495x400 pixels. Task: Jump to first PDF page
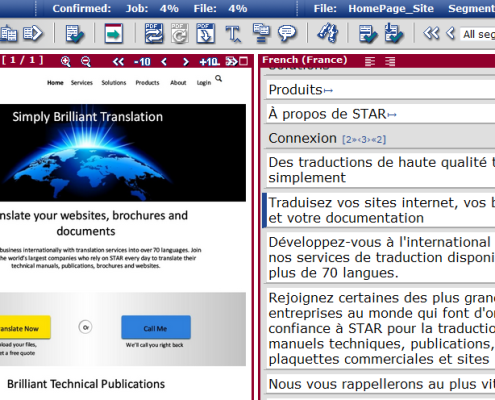(x=118, y=62)
